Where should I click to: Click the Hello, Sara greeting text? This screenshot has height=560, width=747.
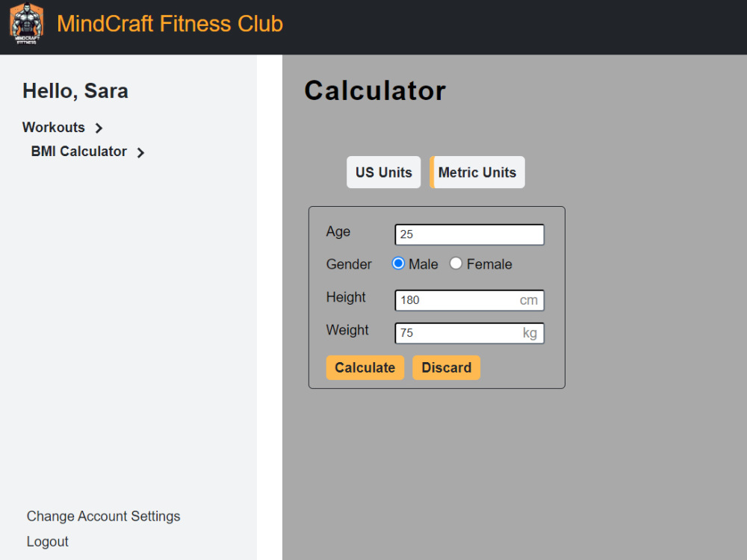pos(75,91)
